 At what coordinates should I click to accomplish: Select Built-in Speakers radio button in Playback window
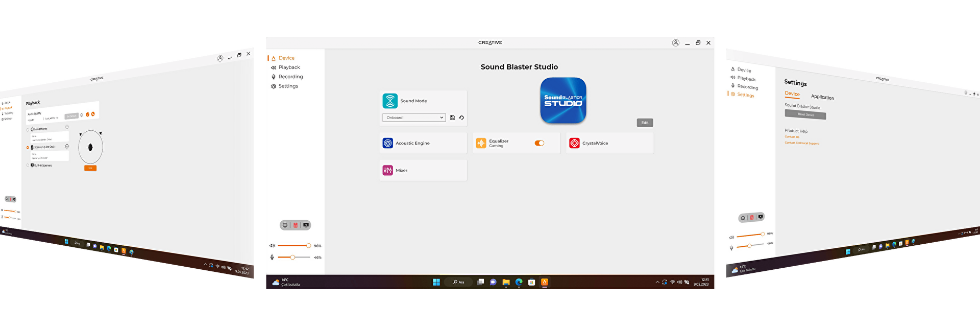28,166
